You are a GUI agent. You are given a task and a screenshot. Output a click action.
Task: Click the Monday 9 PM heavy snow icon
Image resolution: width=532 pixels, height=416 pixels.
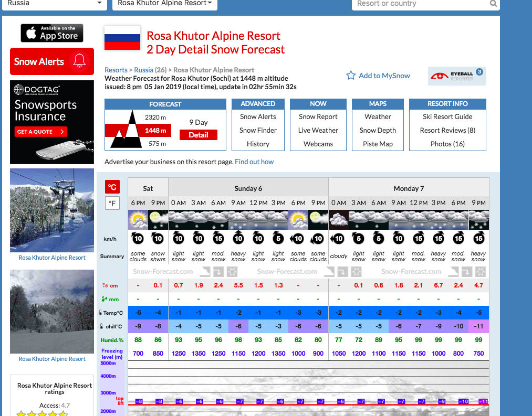point(479,220)
